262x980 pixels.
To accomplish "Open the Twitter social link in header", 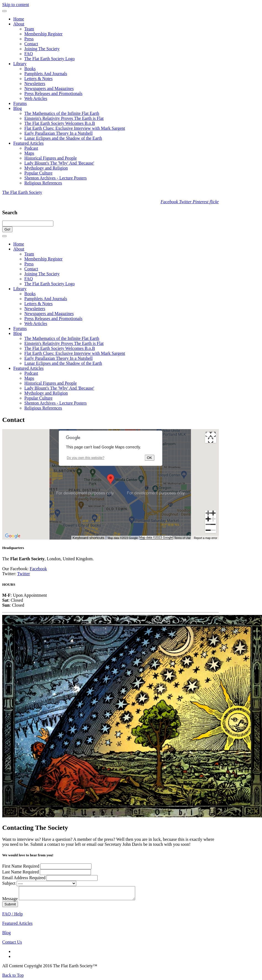I will pos(185,202).
